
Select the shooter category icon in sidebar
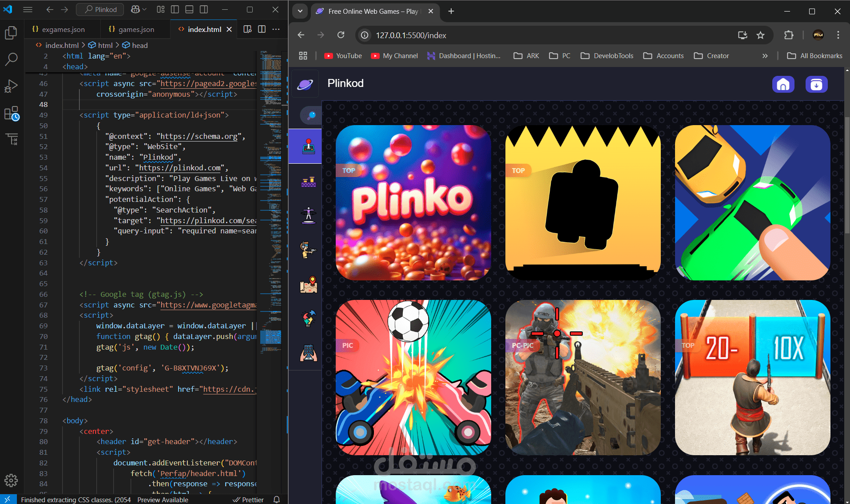(308, 250)
